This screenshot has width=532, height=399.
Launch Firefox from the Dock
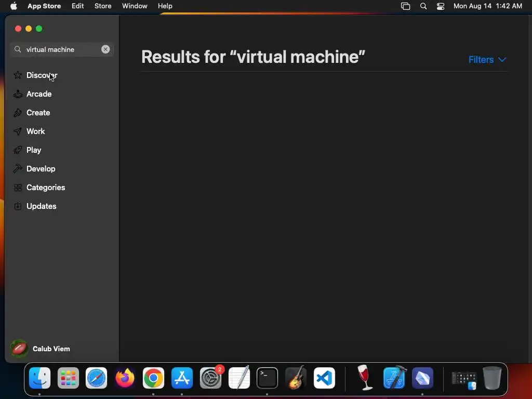point(125,378)
